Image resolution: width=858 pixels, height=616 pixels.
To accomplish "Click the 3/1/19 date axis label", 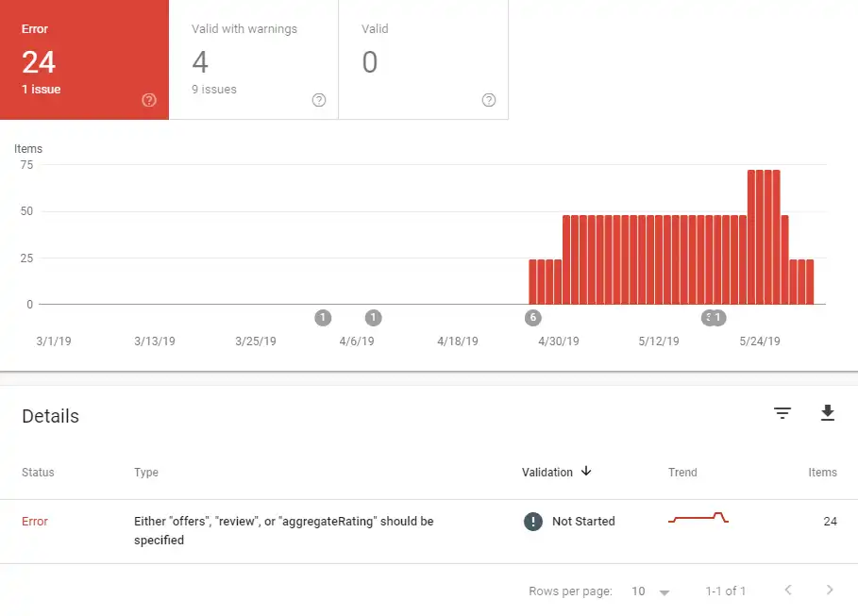I will pos(54,341).
